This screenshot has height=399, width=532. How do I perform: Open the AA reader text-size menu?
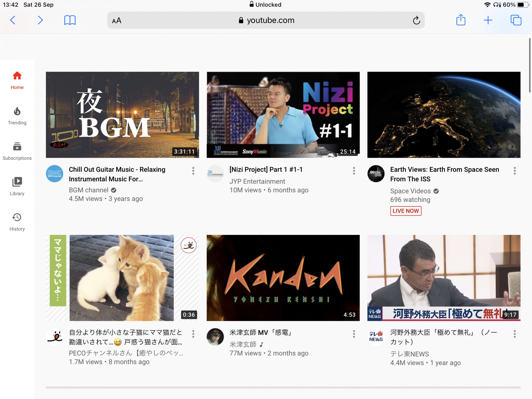point(117,20)
